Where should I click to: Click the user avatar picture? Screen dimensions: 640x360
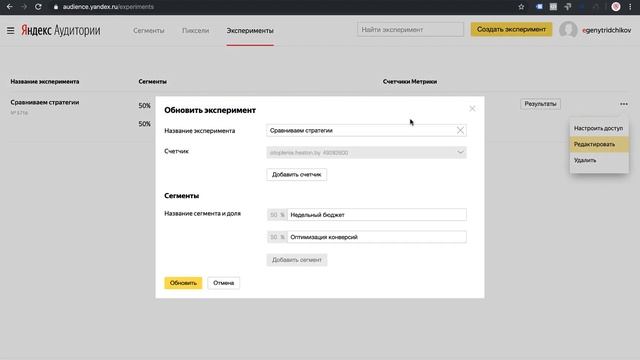568,30
